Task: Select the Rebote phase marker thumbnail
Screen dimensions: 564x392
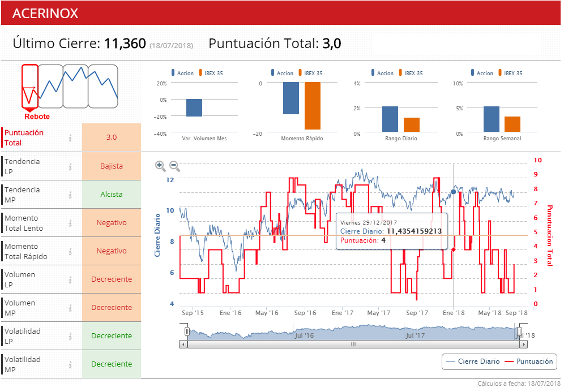Action: pos(29,87)
